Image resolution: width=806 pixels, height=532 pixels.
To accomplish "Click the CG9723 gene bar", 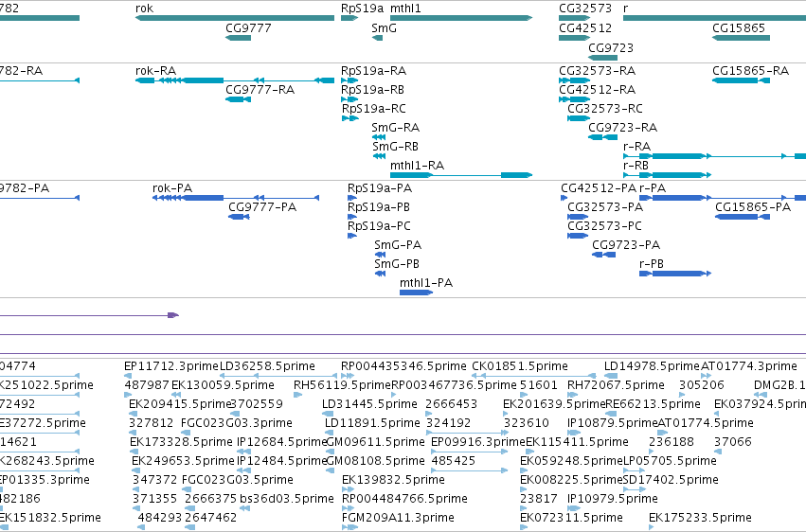I will [603, 58].
